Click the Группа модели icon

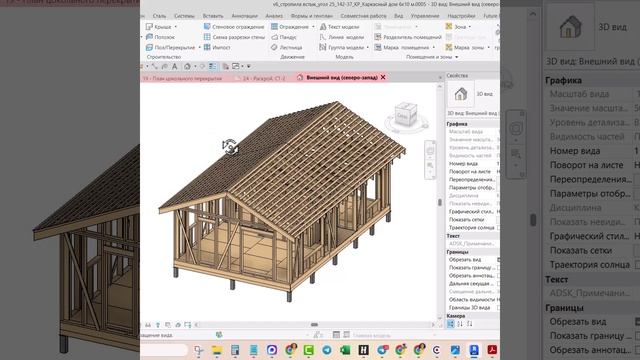pos(323,47)
